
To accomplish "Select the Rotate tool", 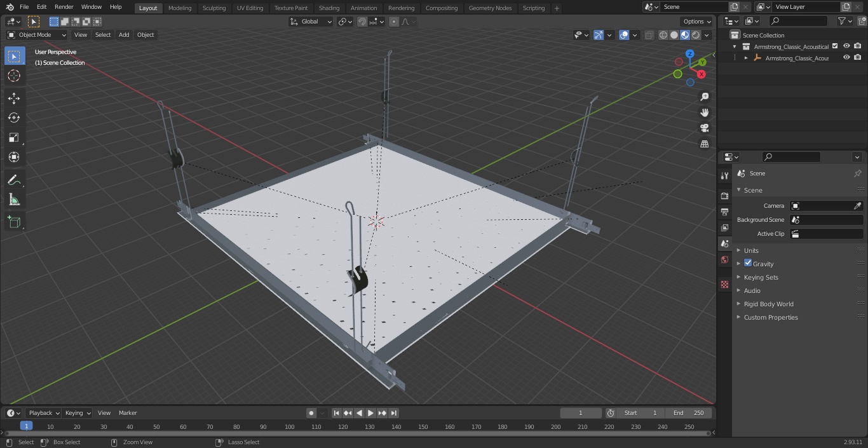I will click(x=14, y=118).
